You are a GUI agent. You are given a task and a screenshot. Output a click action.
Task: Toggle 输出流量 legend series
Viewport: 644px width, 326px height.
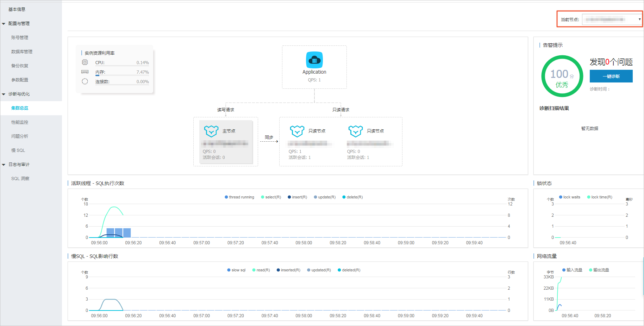point(599,270)
